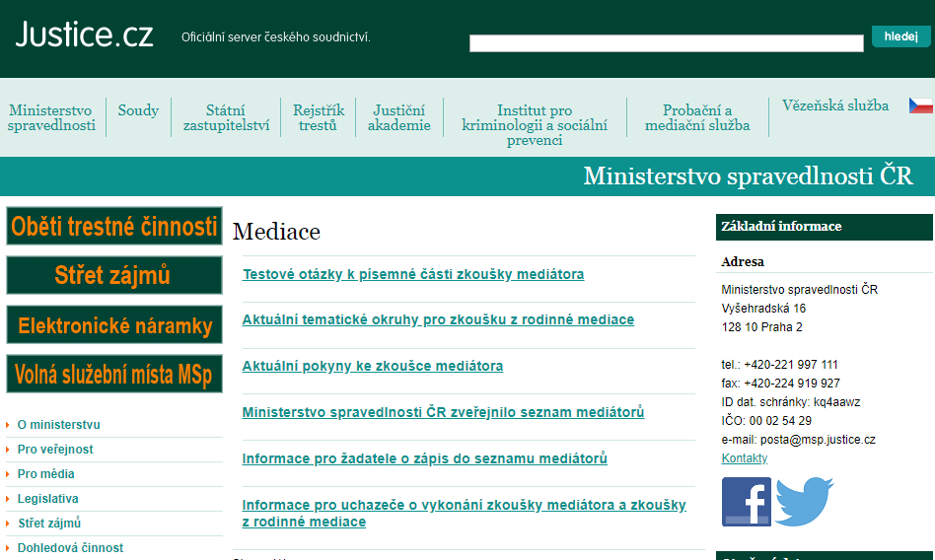Click the Střet zájmů green banner

click(x=114, y=275)
